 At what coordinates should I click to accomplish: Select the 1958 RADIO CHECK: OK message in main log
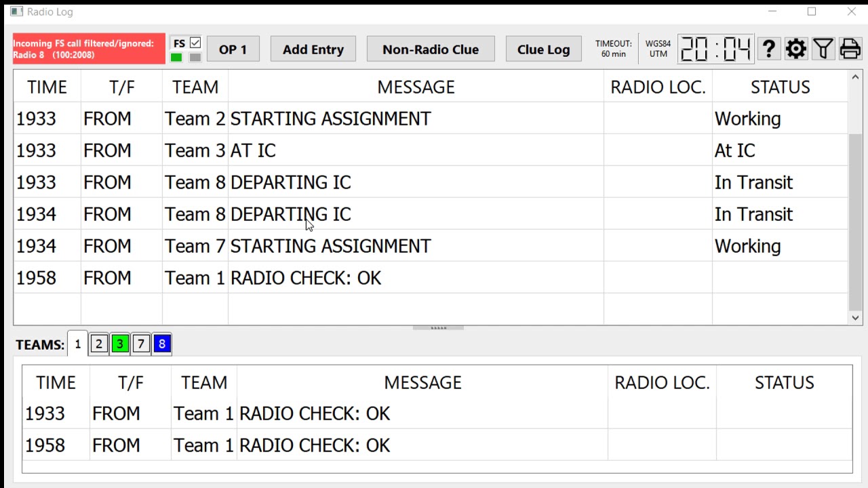416,278
